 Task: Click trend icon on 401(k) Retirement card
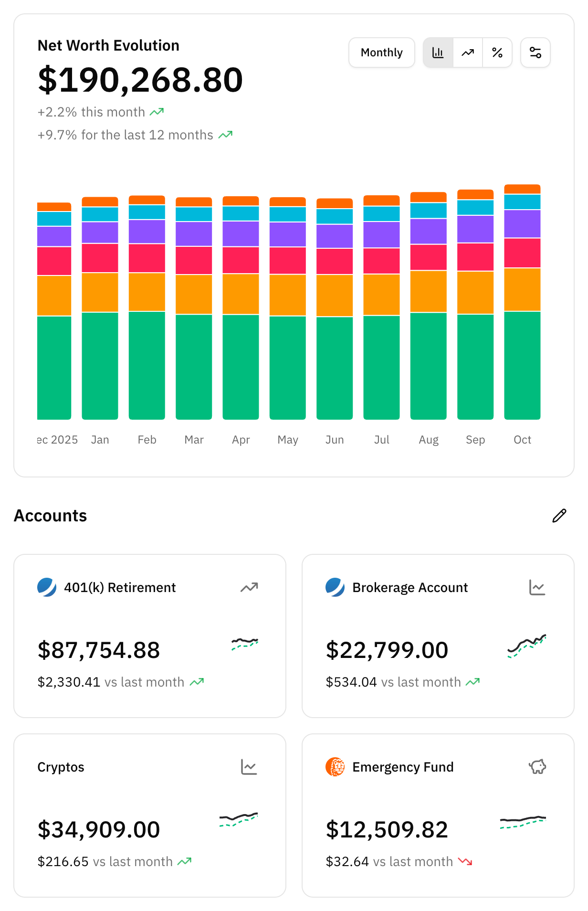pos(249,587)
